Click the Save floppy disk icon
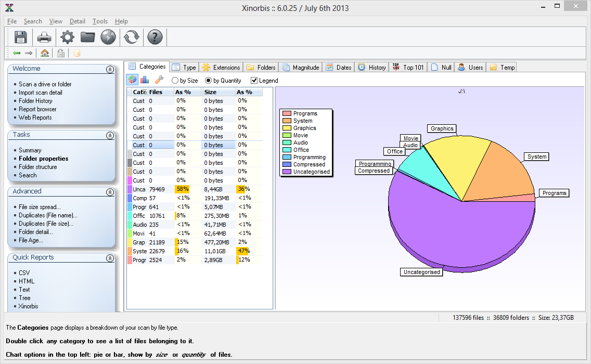 tap(20, 37)
